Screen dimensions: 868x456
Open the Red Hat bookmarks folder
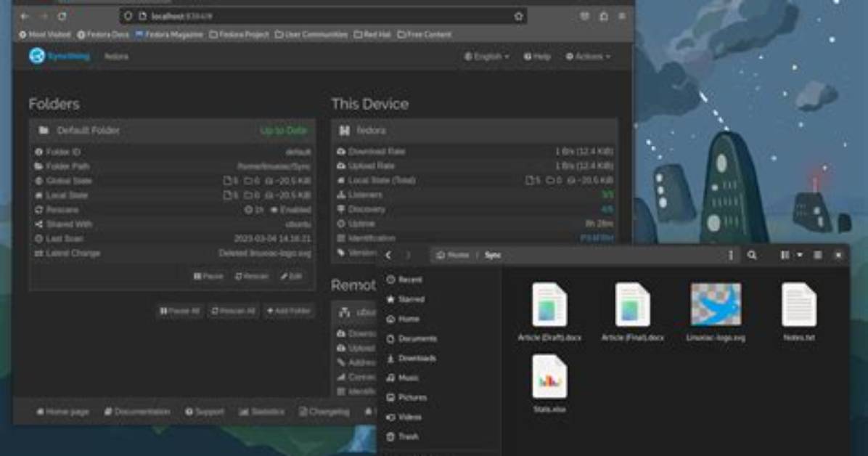(x=372, y=34)
